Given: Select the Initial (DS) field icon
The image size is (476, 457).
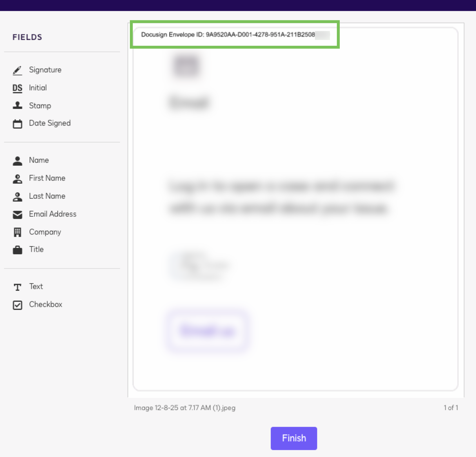Looking at the screenshot, I should 17,88.
